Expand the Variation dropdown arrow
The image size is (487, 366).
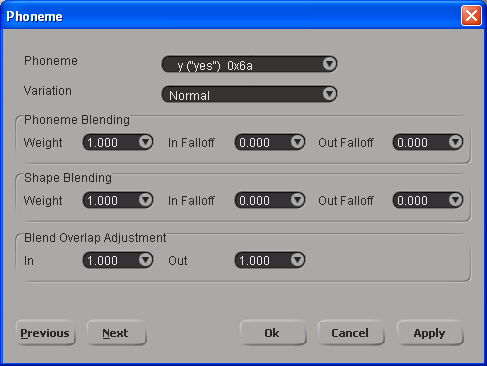pos(329,94)
